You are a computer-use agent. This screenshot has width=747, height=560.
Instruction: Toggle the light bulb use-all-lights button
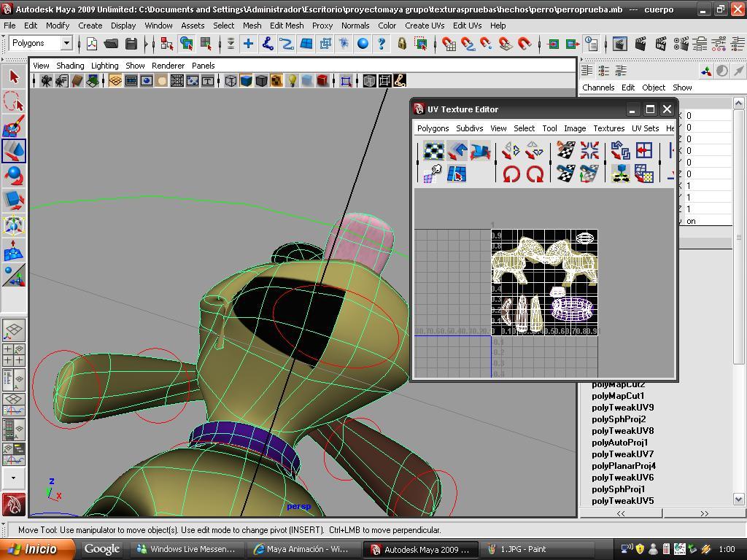pos(292,80)
